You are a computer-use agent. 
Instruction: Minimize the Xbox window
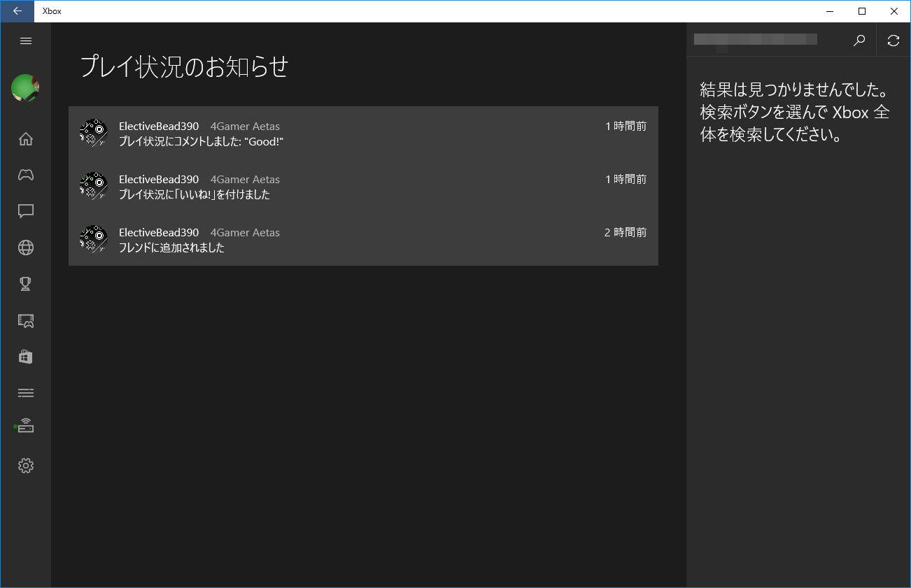point(830,11)
